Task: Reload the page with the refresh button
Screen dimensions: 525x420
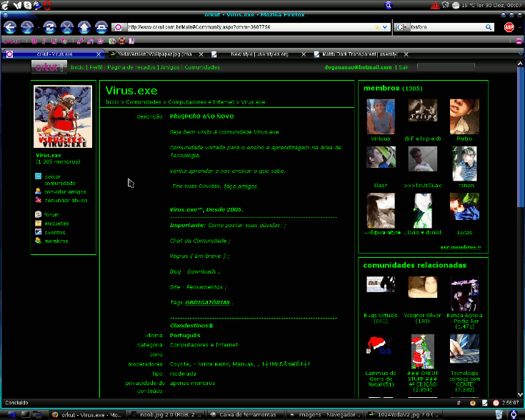Action: [x=49, y=27]
